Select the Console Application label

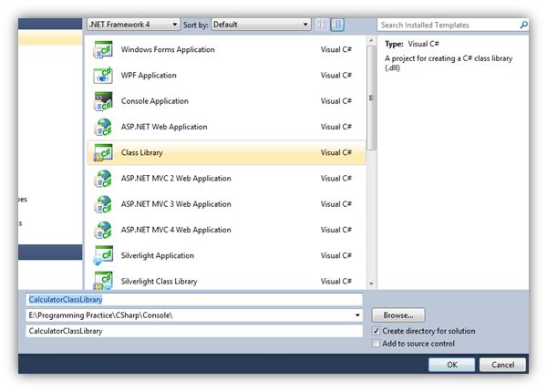coord(155,101)
